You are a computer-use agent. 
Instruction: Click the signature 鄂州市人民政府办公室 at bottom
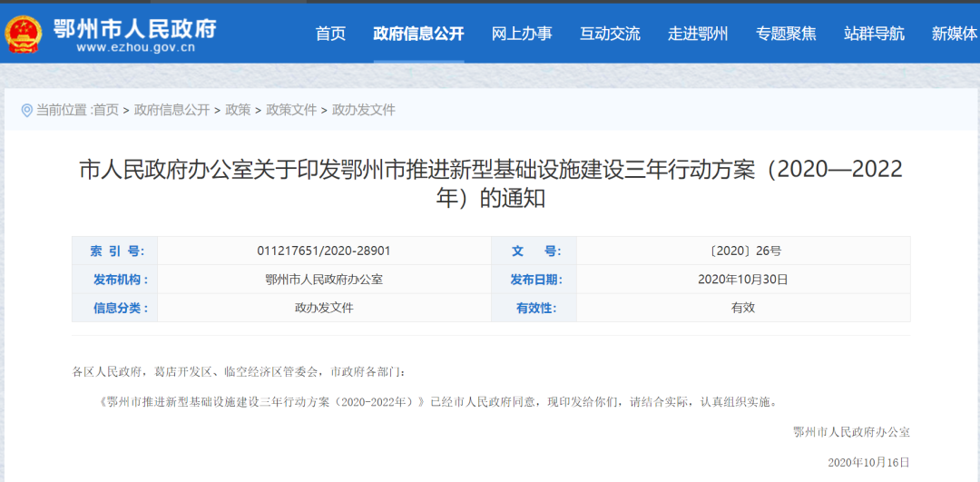tap(850, 432)
